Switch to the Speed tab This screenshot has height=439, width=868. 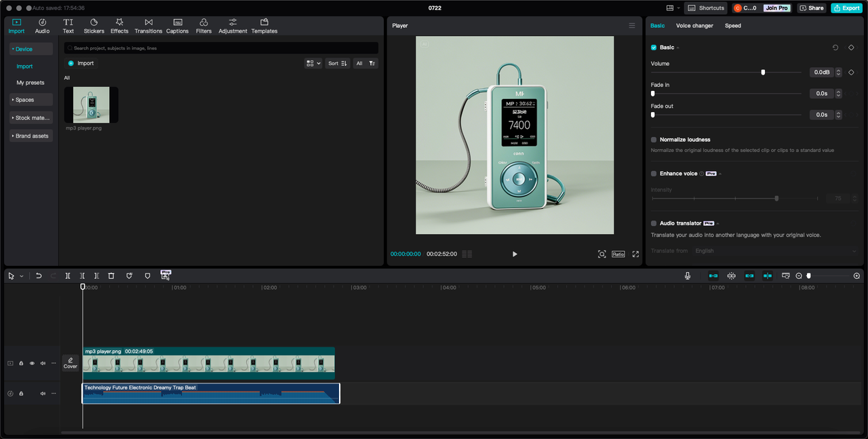point(732,26)
